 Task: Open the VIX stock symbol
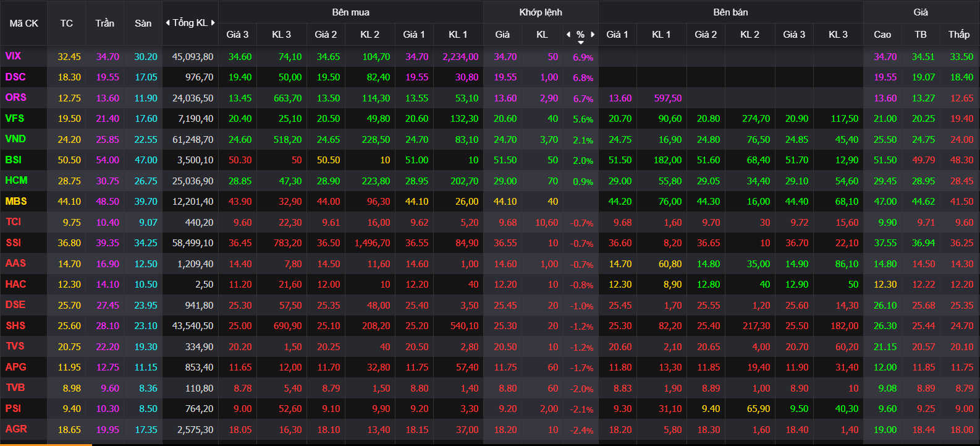click(13, 56)
